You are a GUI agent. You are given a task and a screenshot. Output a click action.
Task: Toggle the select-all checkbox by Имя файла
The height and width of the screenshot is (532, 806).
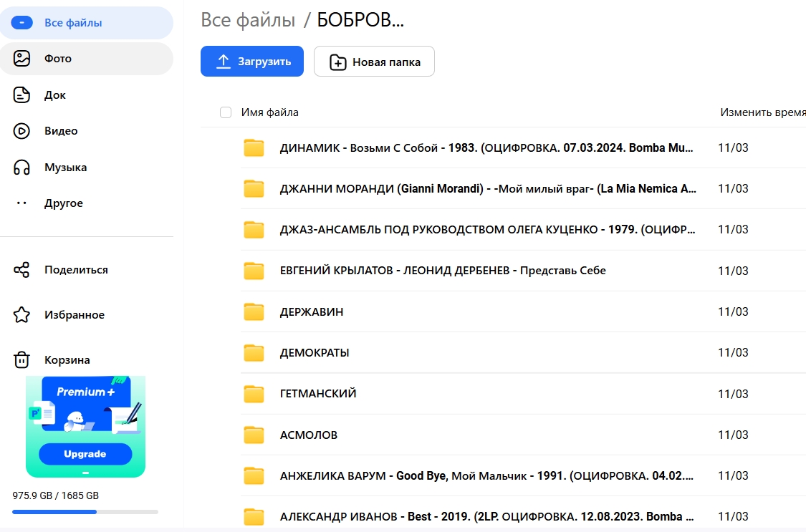(226, 112)
